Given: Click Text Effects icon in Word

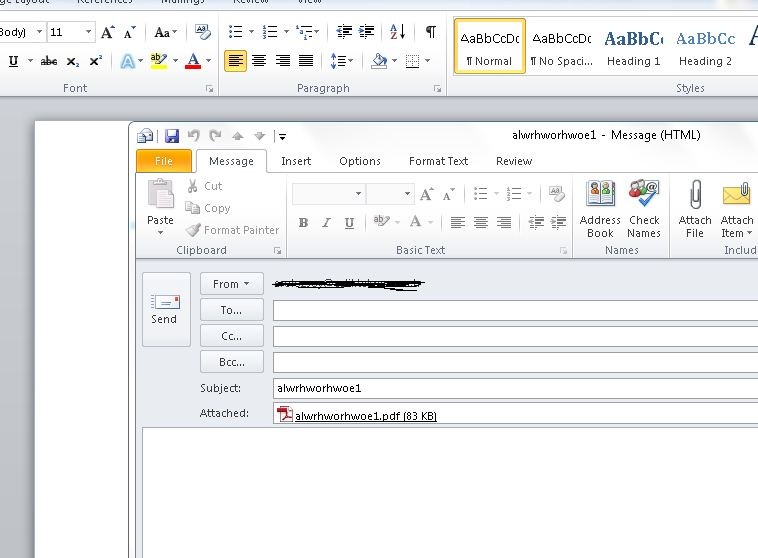Looking at the screenshot, I should pos(127,61).
